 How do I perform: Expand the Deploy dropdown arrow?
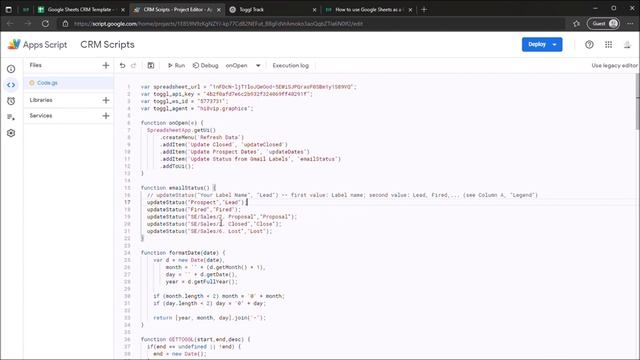(x=555, y=44)
